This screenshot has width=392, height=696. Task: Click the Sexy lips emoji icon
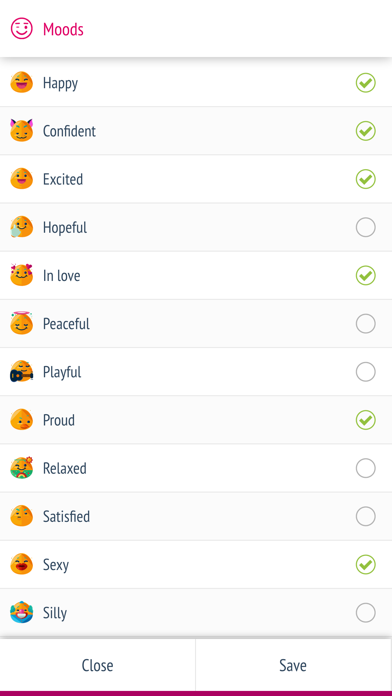(21, 564)
